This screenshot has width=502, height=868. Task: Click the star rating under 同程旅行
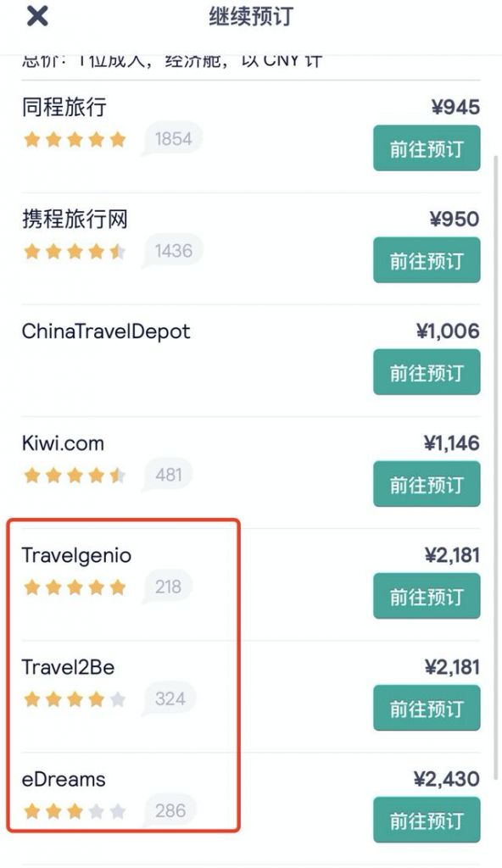tap(75, 139)
